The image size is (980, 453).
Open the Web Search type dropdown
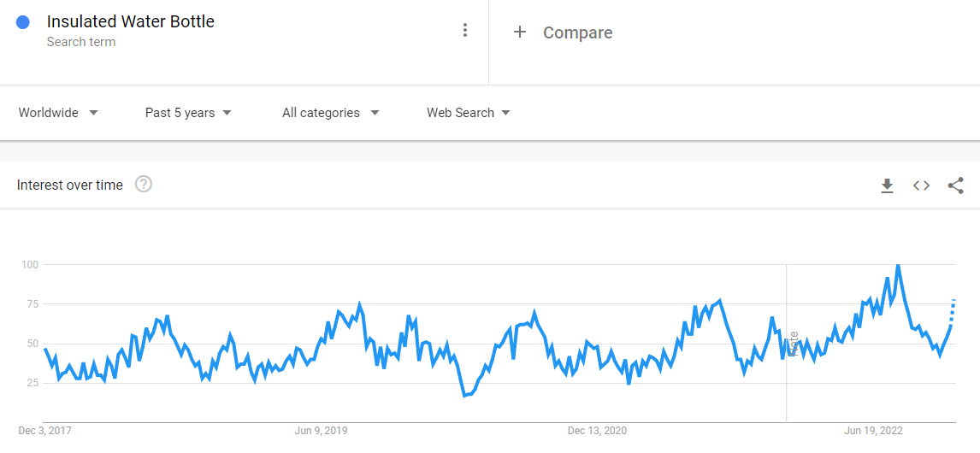coord(468,113)
